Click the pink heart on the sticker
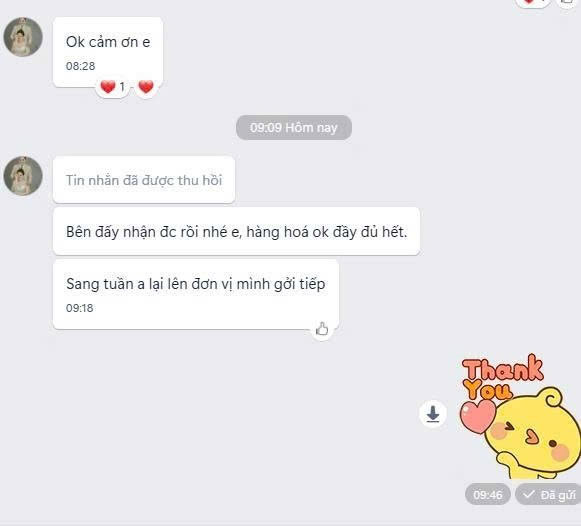The image size is (581, 526). (477, 416)
